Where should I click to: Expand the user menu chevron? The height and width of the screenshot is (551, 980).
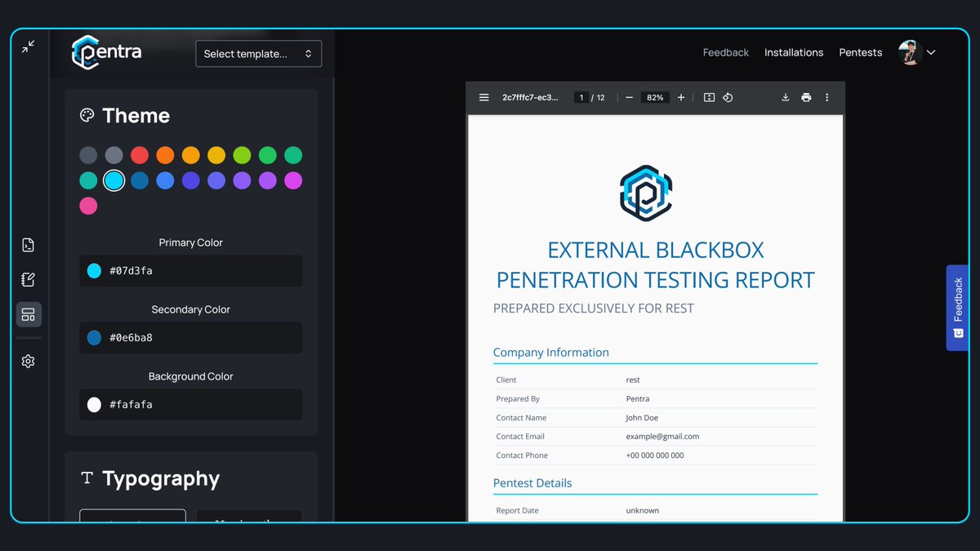click(x=931, y=52)
